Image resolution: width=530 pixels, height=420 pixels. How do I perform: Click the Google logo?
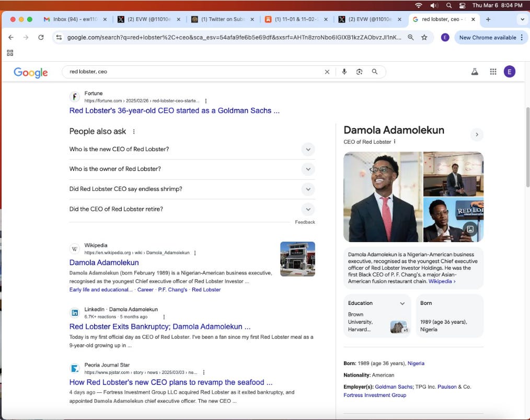[31, 72]
